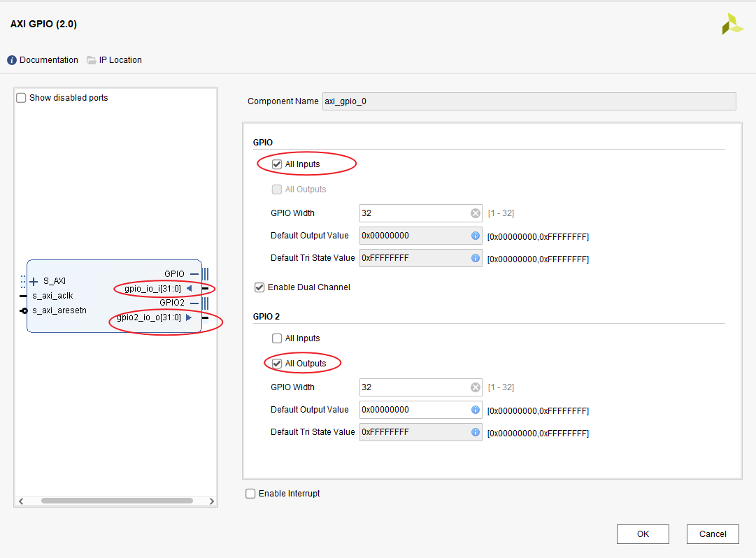
Task: Enable Show disabled ports checkbox
Action: [21, 98]
